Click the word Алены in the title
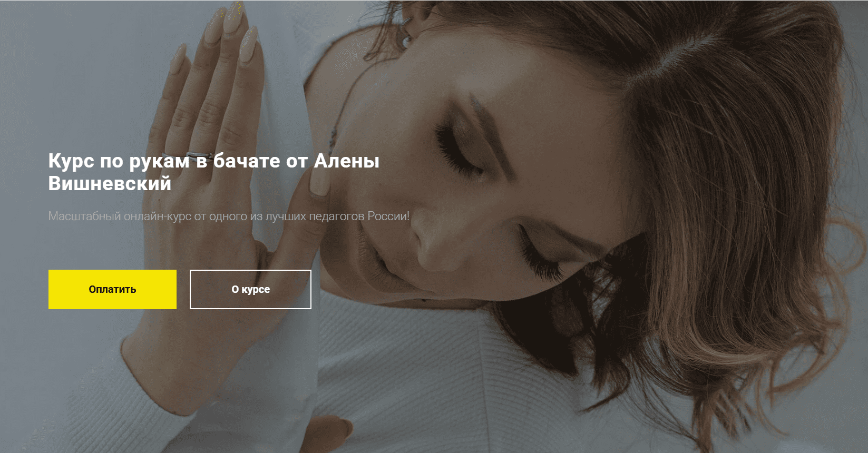 (347, 161)
